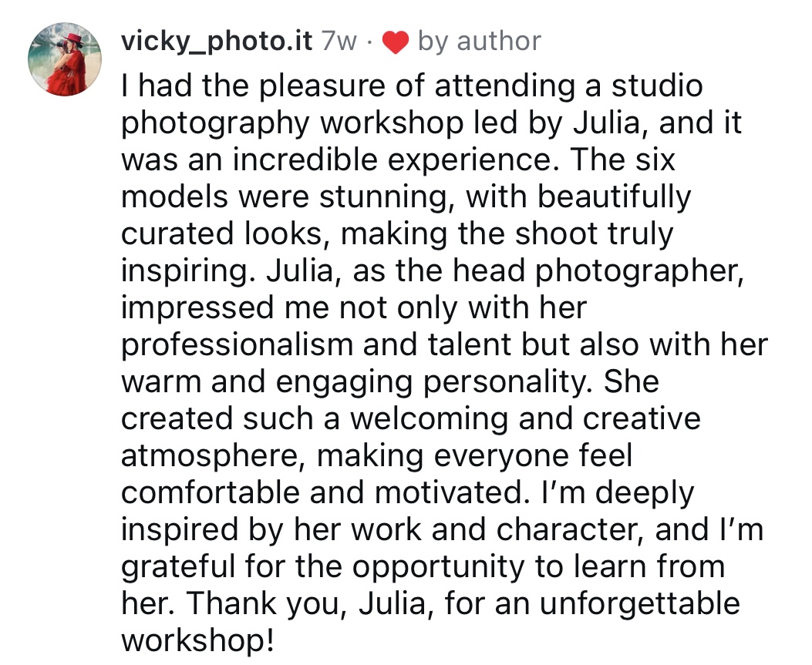Click the first line of the comment
The height and width of the screenshot is (665, 812).
click(412, 86)
